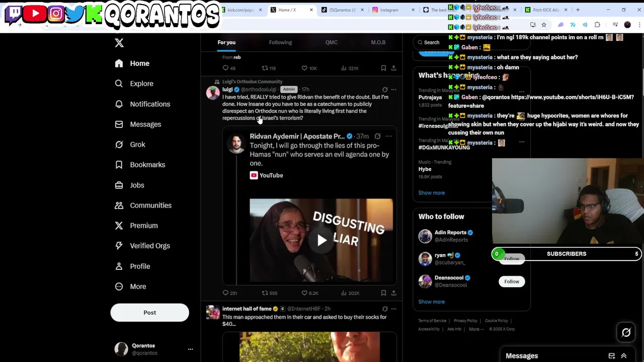Compose new message in Messages drawer

pyautogui.click(x=612, y=356)
